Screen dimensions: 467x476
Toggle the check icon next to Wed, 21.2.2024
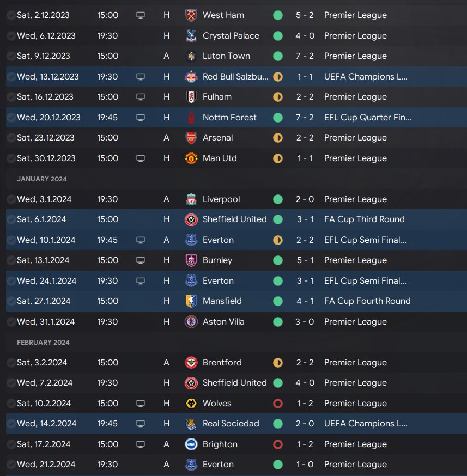coord(11,465)
